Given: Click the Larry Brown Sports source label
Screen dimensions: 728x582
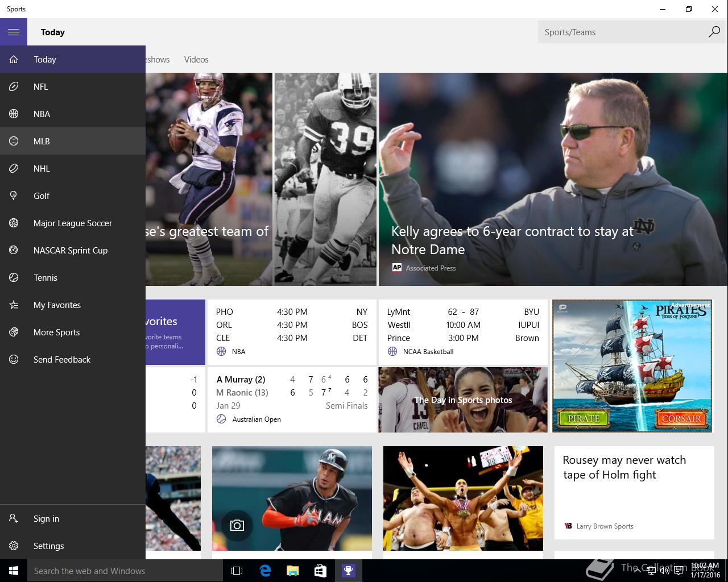Looking at the screenshot, I should (605, 526).
